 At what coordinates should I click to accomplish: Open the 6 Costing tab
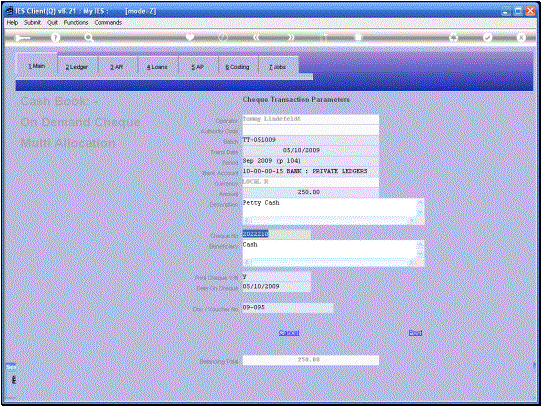tap(237, 67)
